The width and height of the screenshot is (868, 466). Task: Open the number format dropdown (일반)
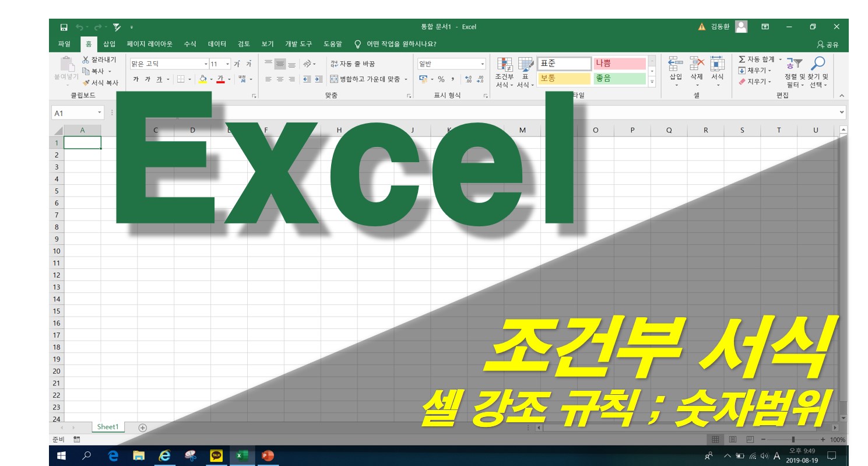483,64
